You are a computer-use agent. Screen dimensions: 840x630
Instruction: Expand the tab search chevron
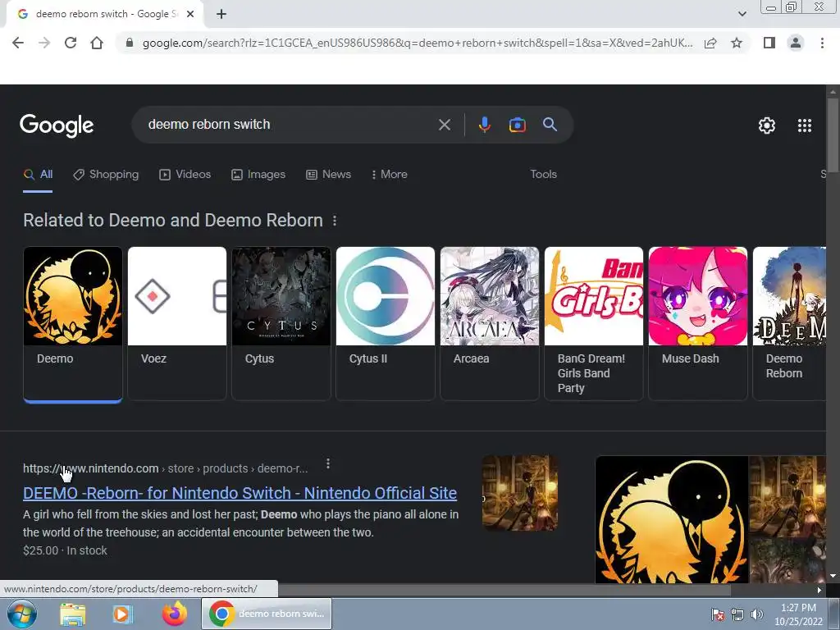pyautogui.click(x=742, y=14)
